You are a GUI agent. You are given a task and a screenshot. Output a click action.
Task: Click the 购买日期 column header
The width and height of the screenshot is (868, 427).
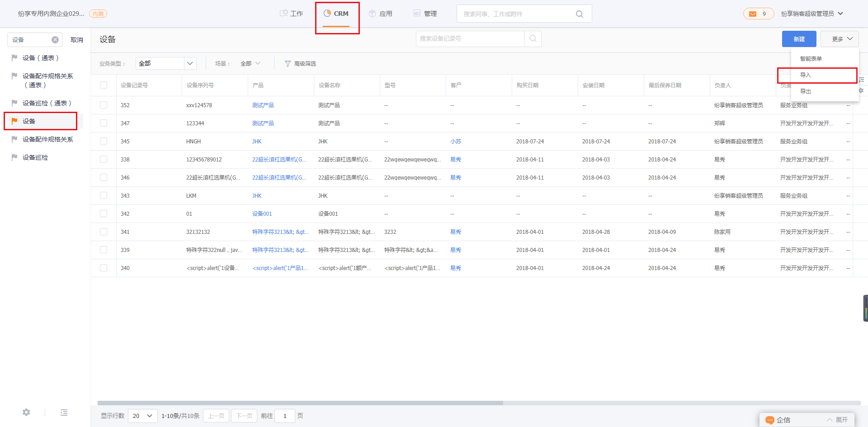528,85
